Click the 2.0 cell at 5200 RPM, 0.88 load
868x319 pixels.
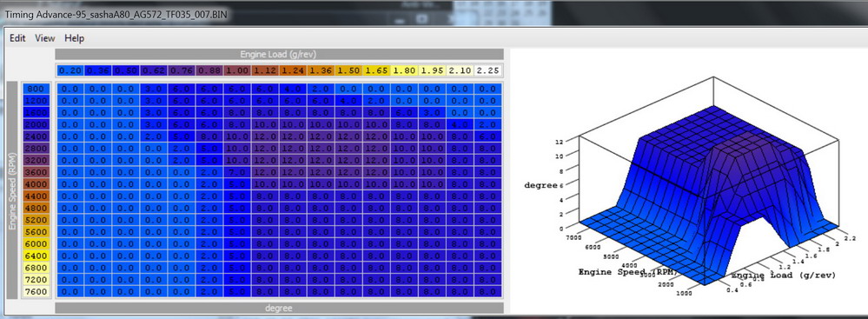click(x=209, y=220)
